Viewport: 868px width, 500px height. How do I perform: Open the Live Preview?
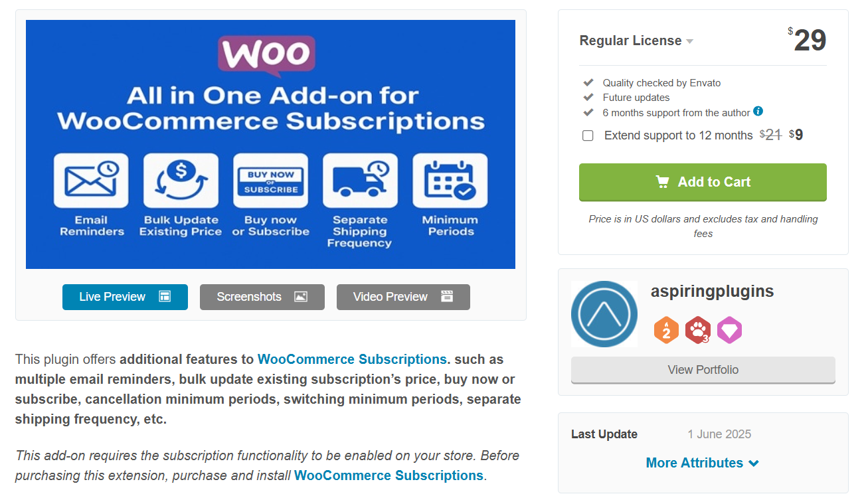(x=125, y=297)
